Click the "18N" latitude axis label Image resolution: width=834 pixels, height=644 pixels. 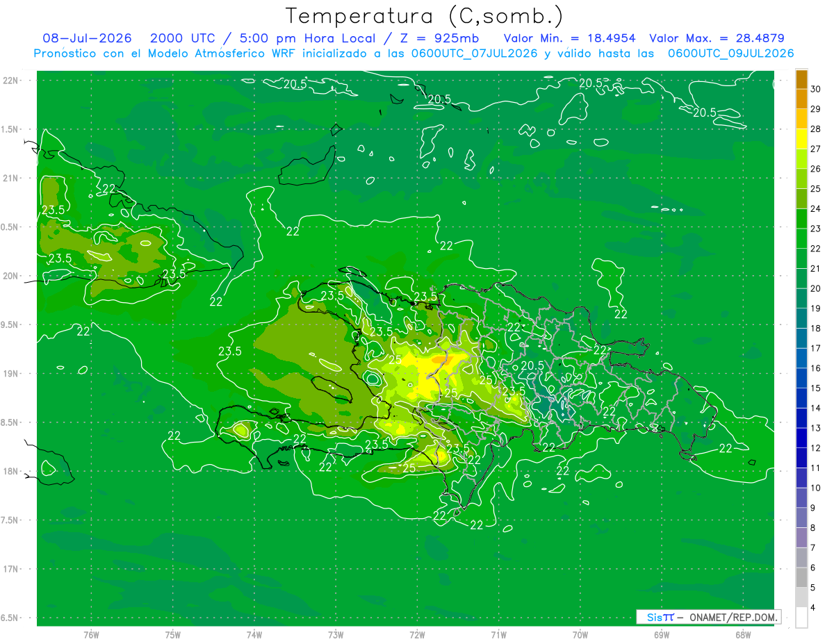pyautogui.click(x=10, y=471)
